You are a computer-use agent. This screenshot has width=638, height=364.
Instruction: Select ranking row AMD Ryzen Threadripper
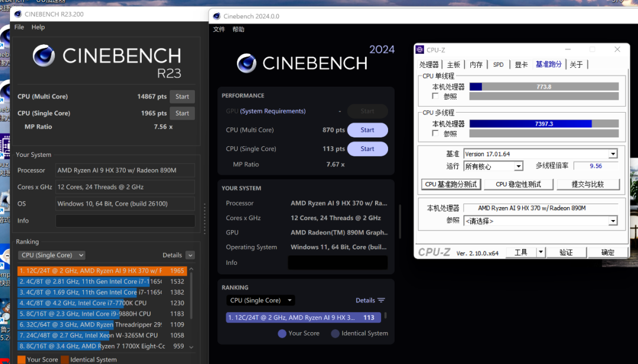click(102, 324)
